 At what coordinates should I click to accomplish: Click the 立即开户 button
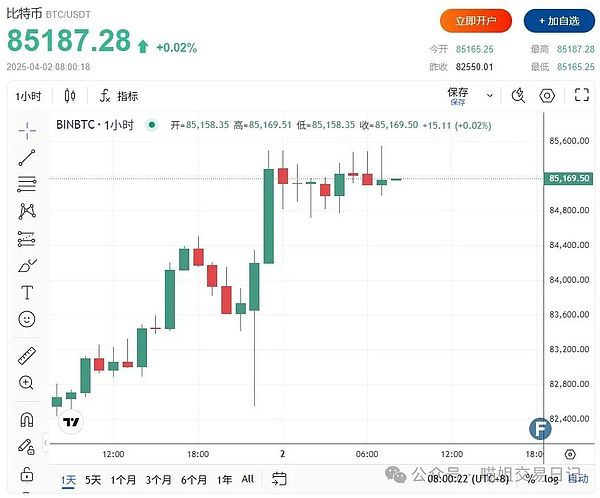pyautogui.click(x=476, y=20)
